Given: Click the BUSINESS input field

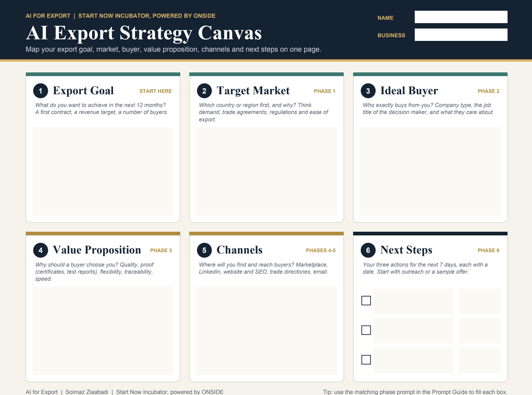Looking at the screenshot, I should click(x=461, y=35).
